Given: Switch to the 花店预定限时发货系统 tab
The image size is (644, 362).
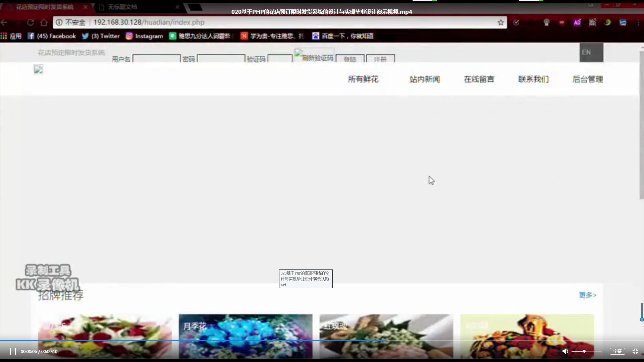Looking at the screenshot, I should pos(44,7).
